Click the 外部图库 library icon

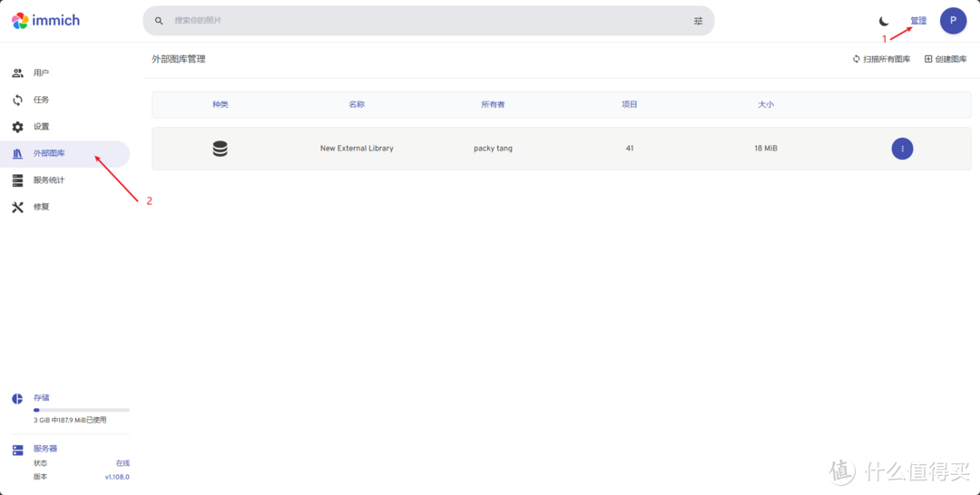click(17, 154)
